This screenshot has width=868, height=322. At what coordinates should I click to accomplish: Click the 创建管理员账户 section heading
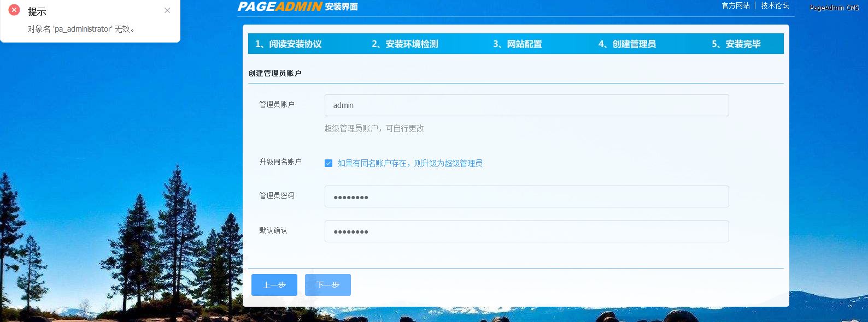click(275, 73)
